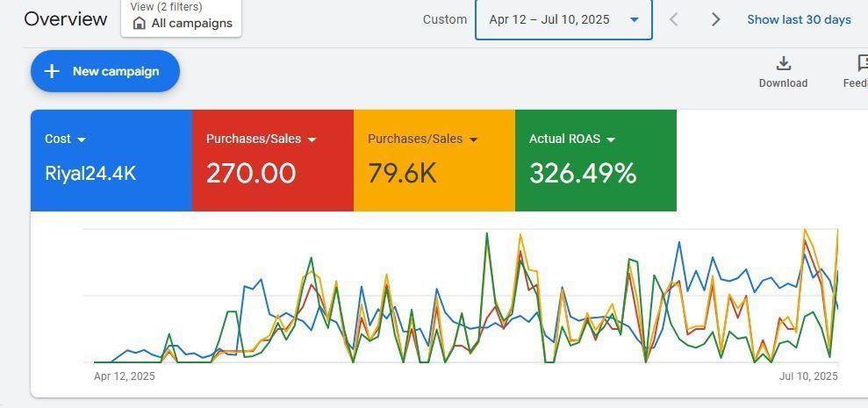
Task: Click the Show last 30 days link
Action: click(x=799, y=19)
